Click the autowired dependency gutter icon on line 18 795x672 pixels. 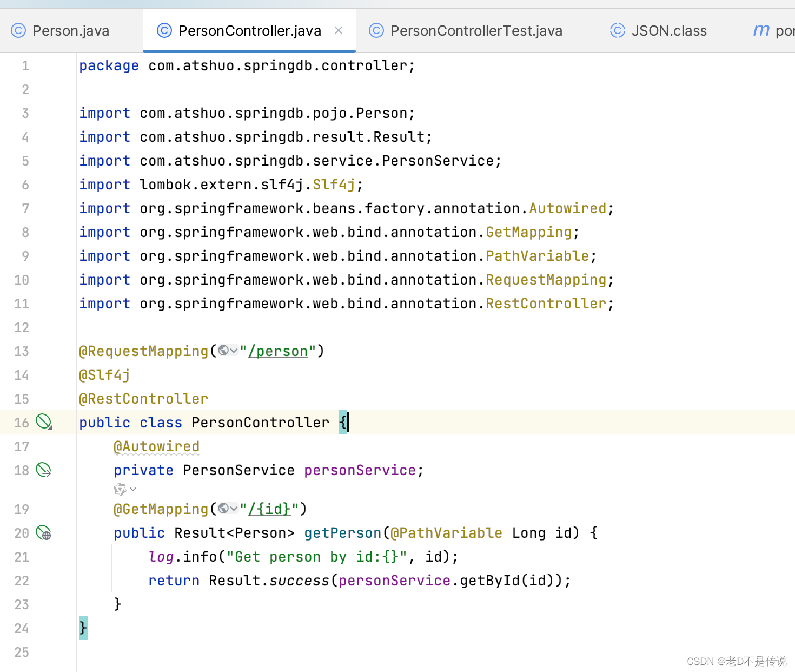coord(44,470)
